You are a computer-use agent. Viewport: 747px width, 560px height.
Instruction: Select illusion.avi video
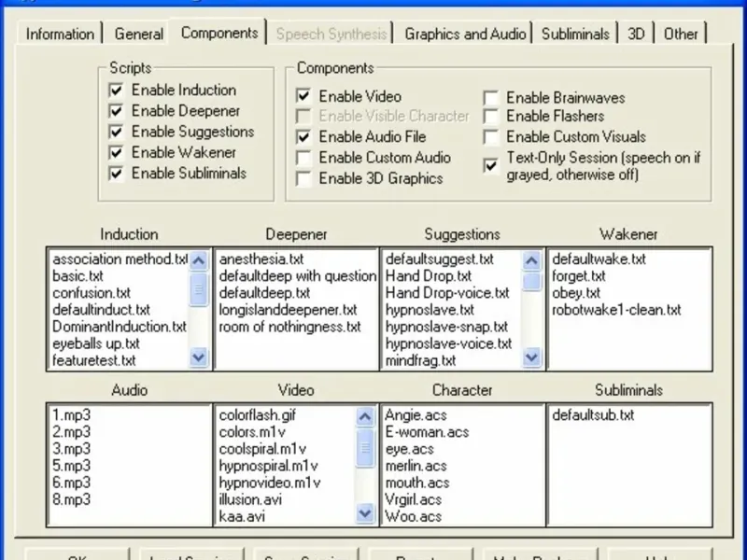pos(250,499)
